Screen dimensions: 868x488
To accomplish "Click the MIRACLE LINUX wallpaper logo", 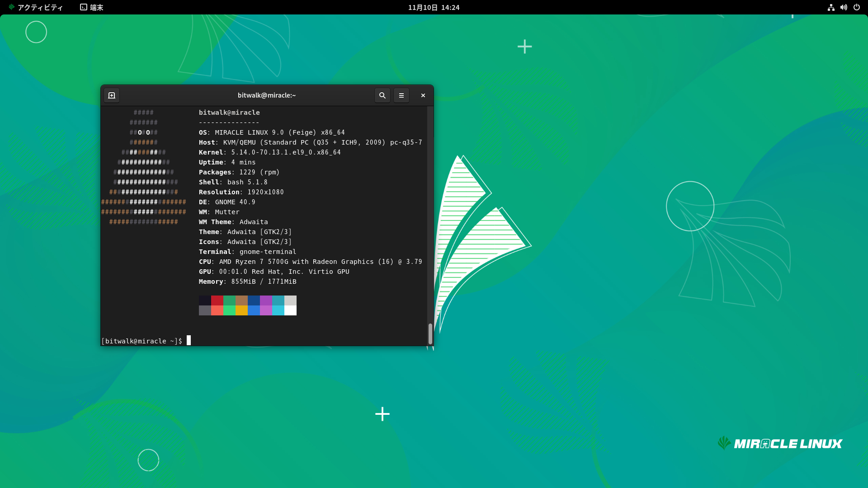I will tap(780, 443).
